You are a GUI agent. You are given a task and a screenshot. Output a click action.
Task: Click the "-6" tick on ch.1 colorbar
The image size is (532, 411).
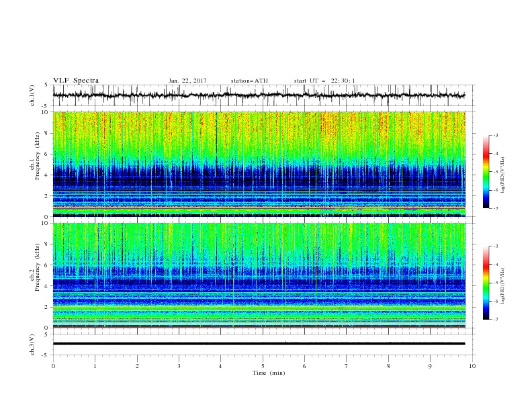coord(495,190)
